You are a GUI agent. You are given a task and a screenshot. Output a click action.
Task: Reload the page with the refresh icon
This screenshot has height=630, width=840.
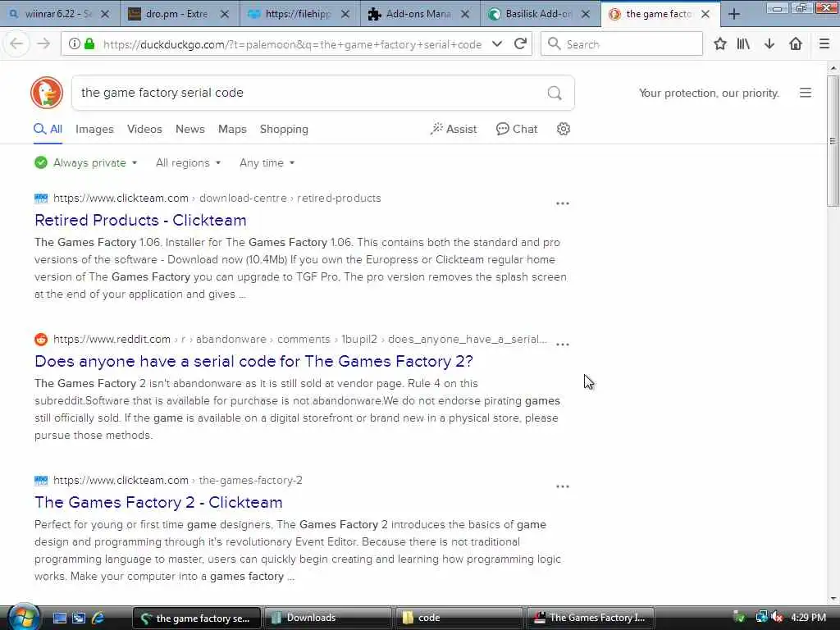tap(520, 44)
